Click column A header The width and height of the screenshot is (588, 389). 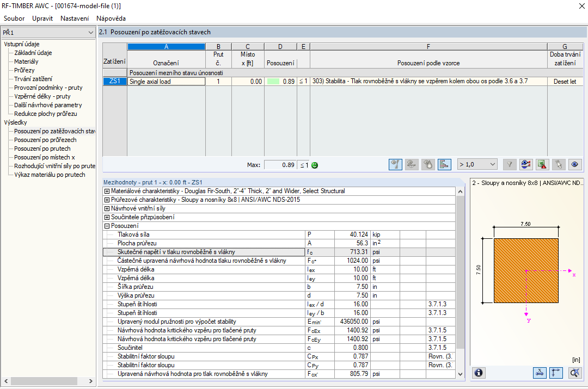tap(167, 47)
